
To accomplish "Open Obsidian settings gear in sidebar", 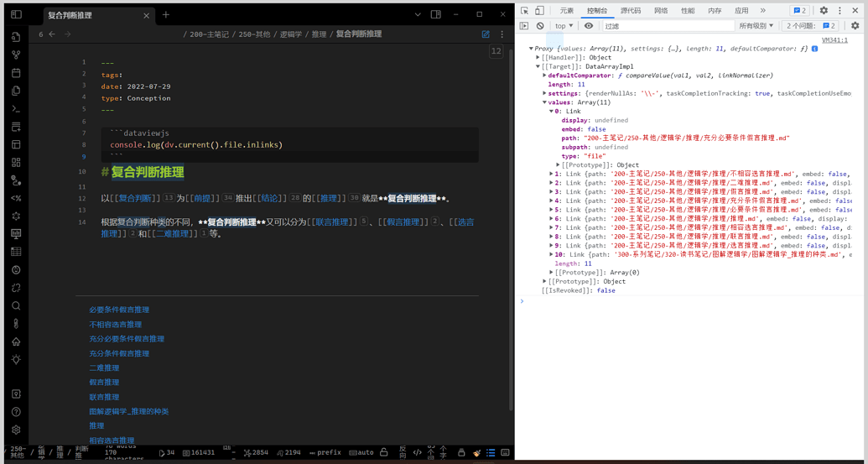I will 16,430.
